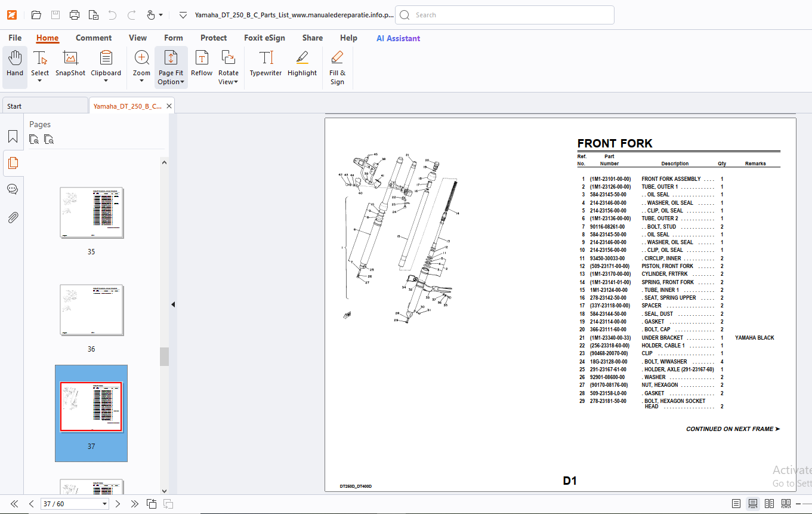The height and width of the screenshot is (514, 812).
Task: Switch to the View ribbon tab
Action: coord(138,38)
